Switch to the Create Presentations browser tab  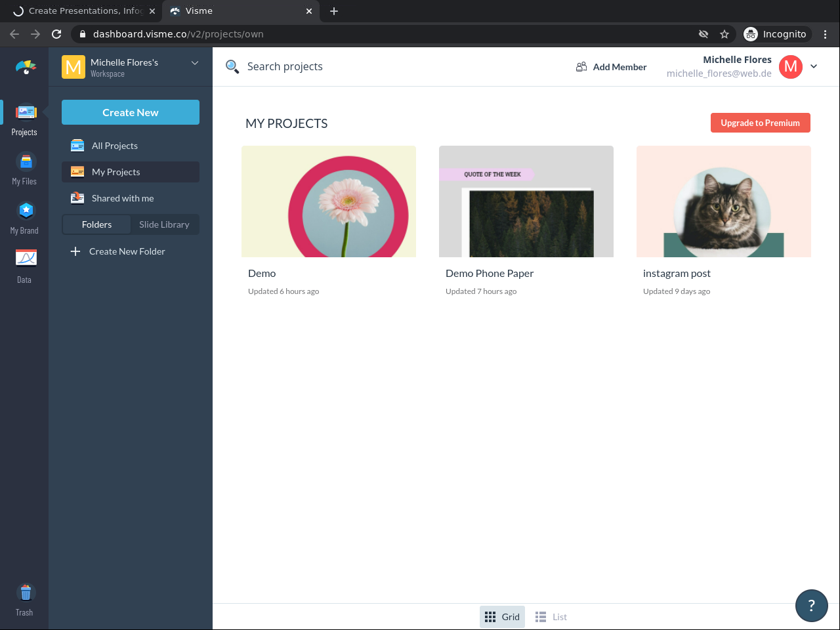(81, 11)
